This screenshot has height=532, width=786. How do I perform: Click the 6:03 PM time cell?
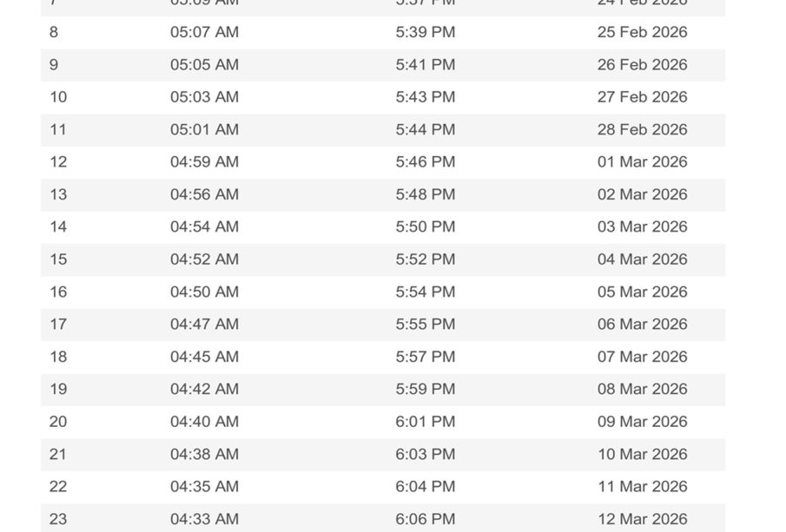coord(425,454)
